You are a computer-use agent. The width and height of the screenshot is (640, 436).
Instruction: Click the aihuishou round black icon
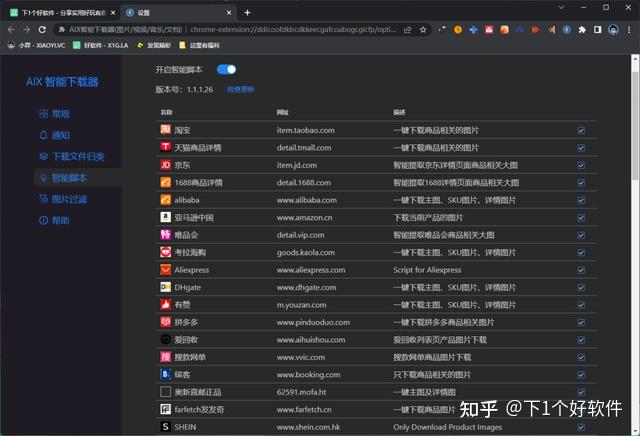pos(165,339)
